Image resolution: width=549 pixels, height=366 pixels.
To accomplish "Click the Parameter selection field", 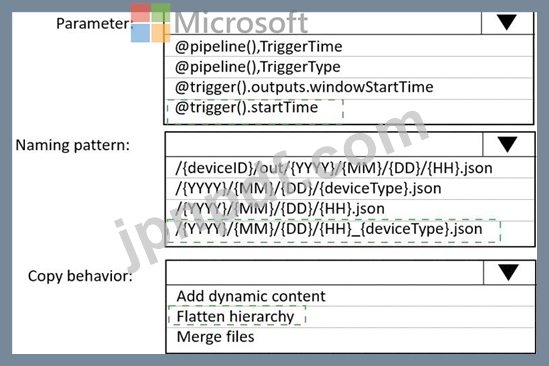I will coord(323,23).
